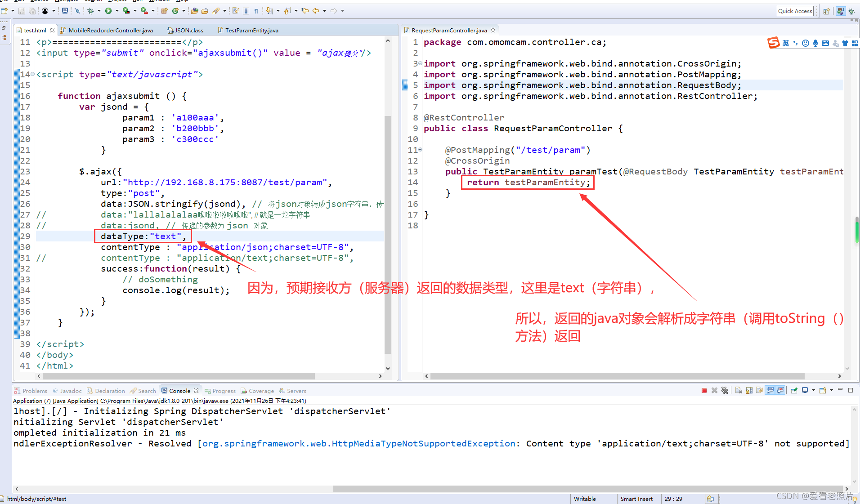Collapse the script block at line 14

[33, 74]
